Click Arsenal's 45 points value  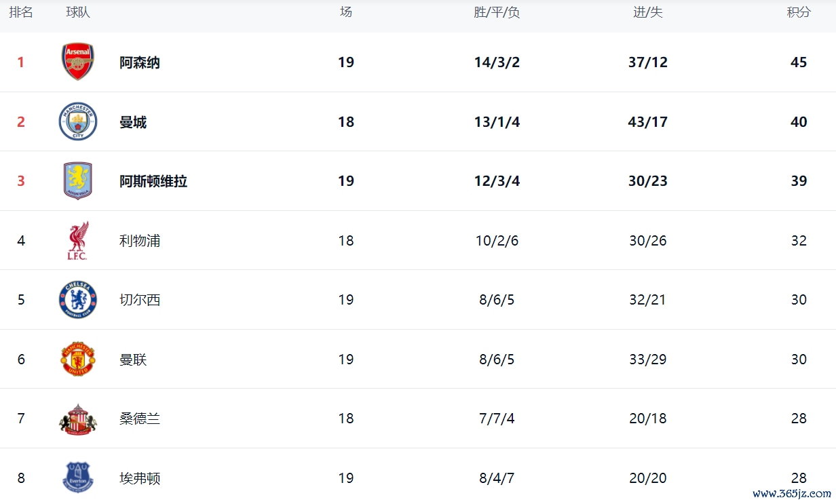point(799,62)
